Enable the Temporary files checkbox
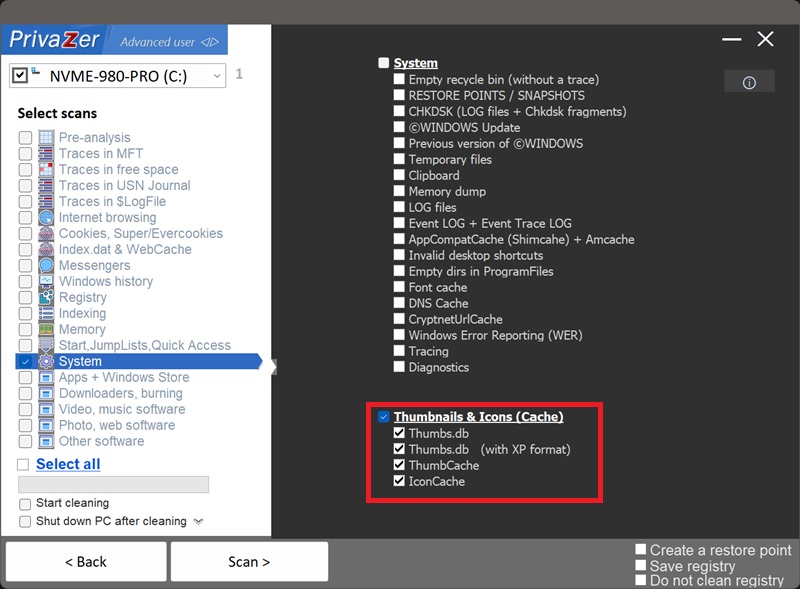The height and width of the screenshot is (589, 800). [x=399, y=159]
